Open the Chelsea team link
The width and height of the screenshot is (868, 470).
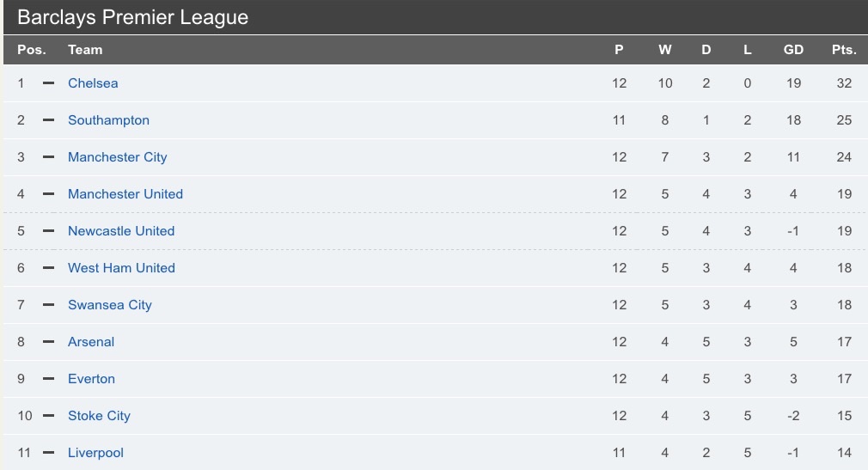[93, 83]
